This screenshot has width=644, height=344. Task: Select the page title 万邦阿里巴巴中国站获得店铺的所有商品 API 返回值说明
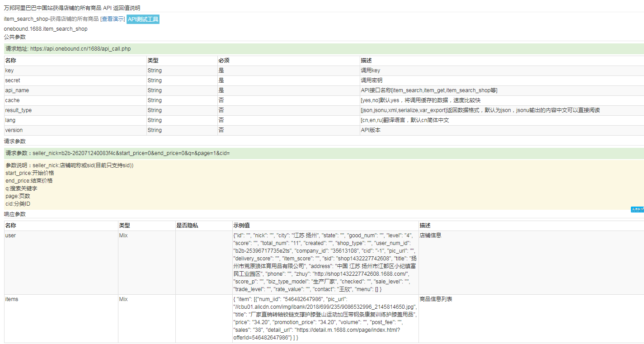pyautogui.click(x=72, y=8)
